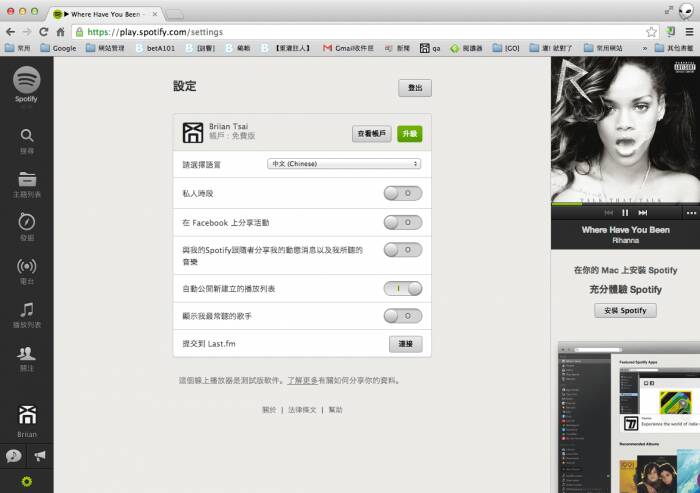Open the language dropdown showing Chinese
The image size is (700, 493).
click(x=344, y=164)
